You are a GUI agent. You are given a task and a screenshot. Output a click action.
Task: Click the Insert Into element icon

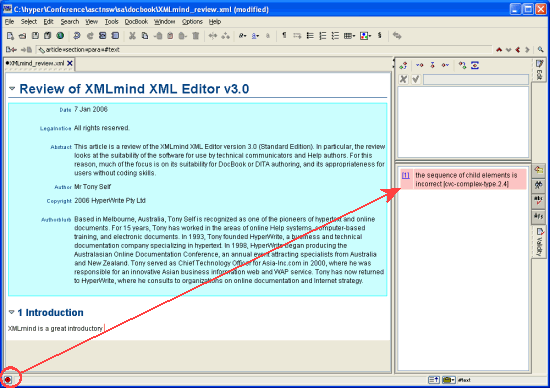tap(432, 65)
